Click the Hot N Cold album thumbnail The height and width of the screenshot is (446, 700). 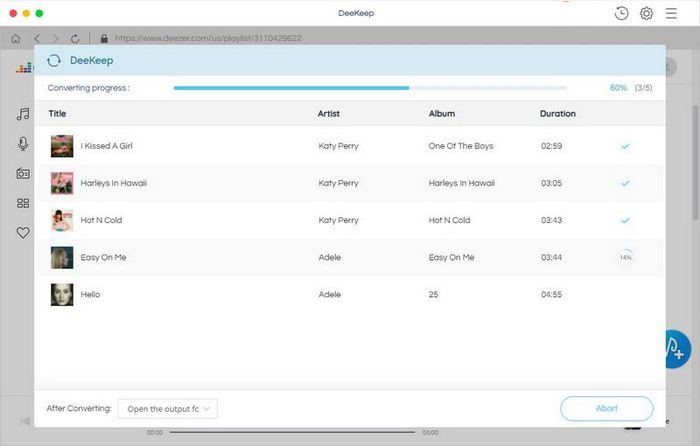tap(62, 220)
